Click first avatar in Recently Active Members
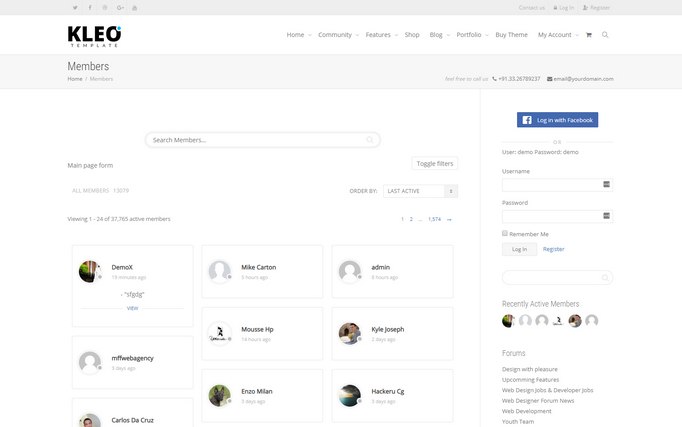The image size is (682, 427). click(x=508, y=321)
